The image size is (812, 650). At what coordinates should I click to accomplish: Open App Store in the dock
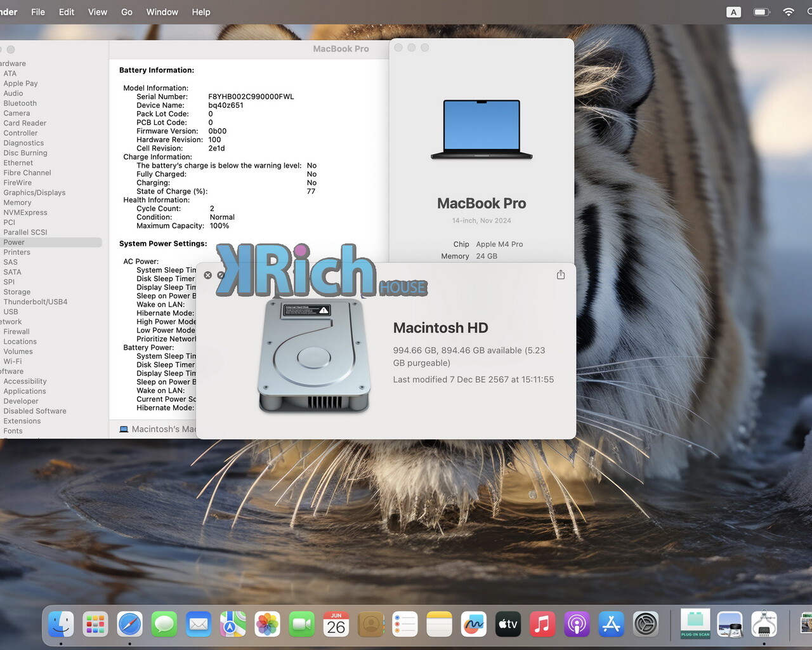[611, 625]
